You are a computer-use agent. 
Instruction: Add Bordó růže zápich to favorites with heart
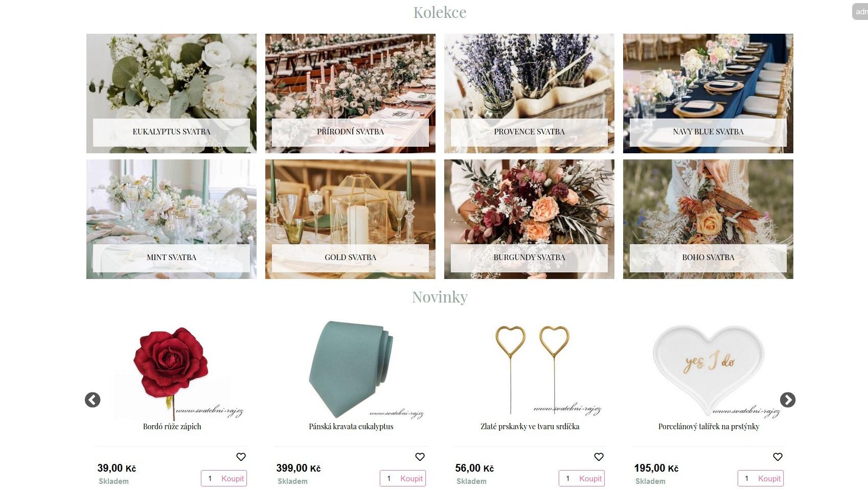[241, 457]
